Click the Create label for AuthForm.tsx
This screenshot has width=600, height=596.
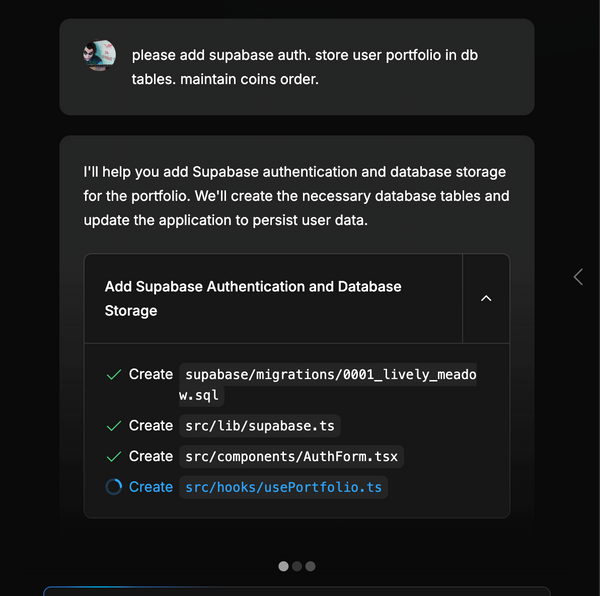coord(151,456)
